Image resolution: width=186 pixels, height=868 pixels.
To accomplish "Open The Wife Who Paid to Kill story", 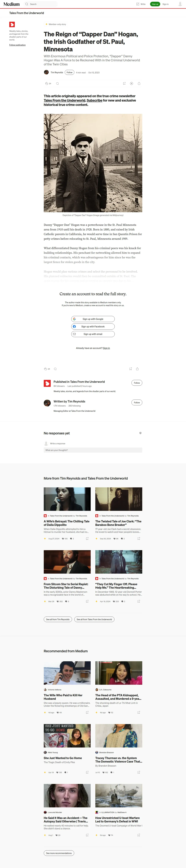I will (63, 697).
